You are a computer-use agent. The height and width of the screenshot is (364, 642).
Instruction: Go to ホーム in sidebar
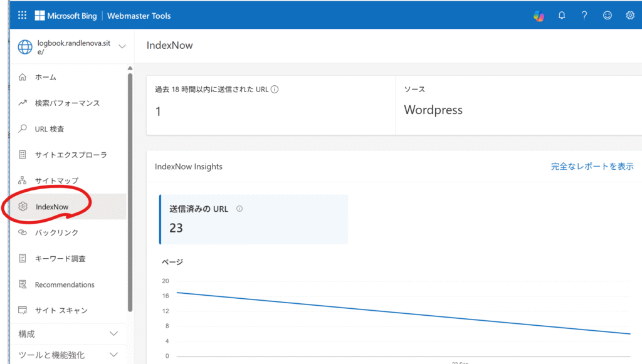pos(46,77)
